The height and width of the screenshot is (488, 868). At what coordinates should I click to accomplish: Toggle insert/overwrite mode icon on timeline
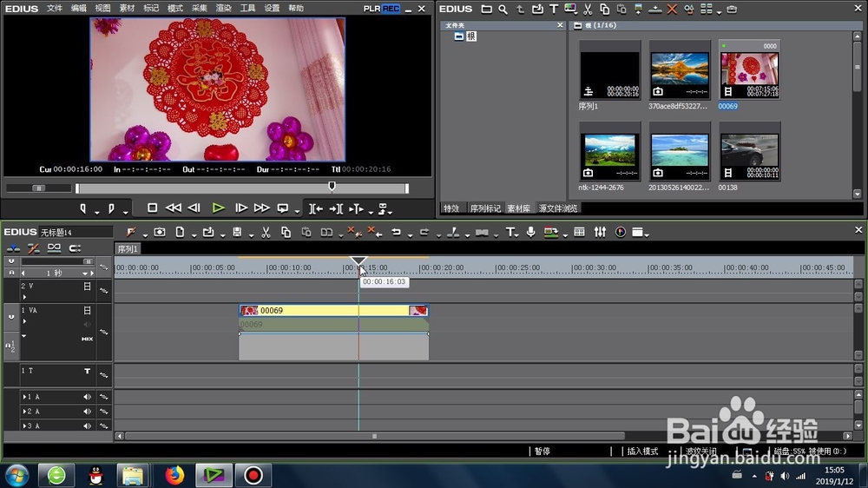coord(13,248)
